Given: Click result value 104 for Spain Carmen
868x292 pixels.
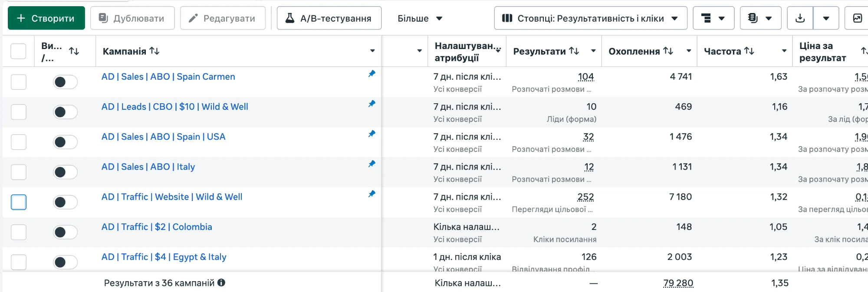Looking at the screenshot, I should click(x=585, y=77).
